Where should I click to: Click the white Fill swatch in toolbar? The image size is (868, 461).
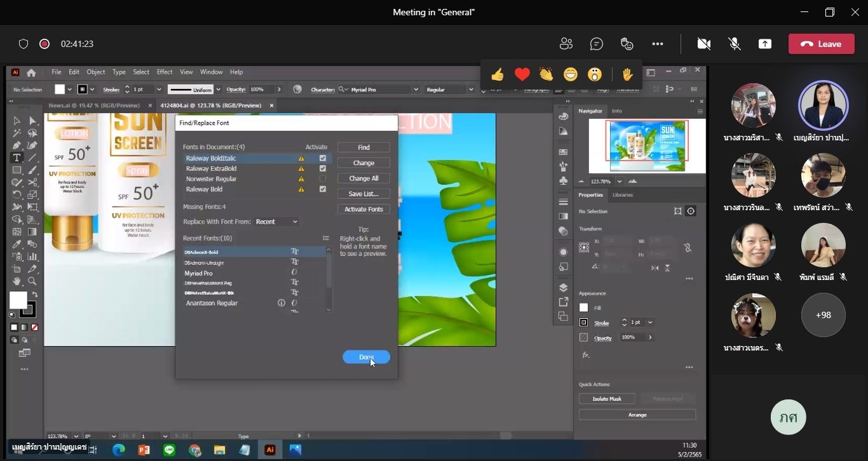(18, 300)
